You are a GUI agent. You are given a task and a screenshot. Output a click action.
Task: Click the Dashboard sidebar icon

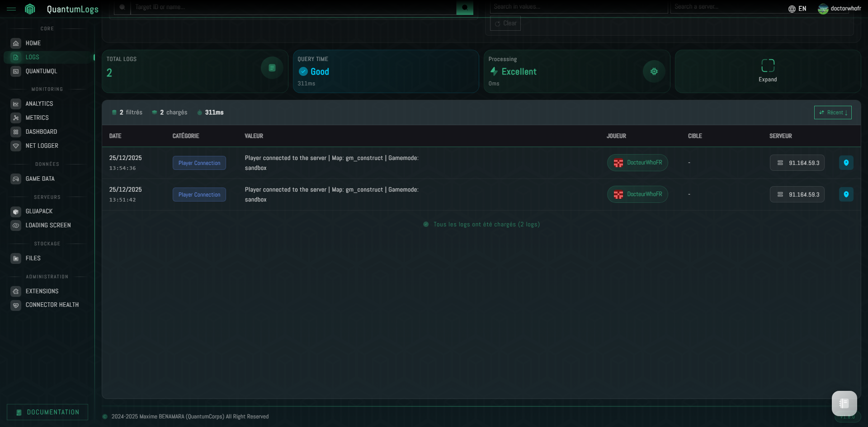(16, 132)
